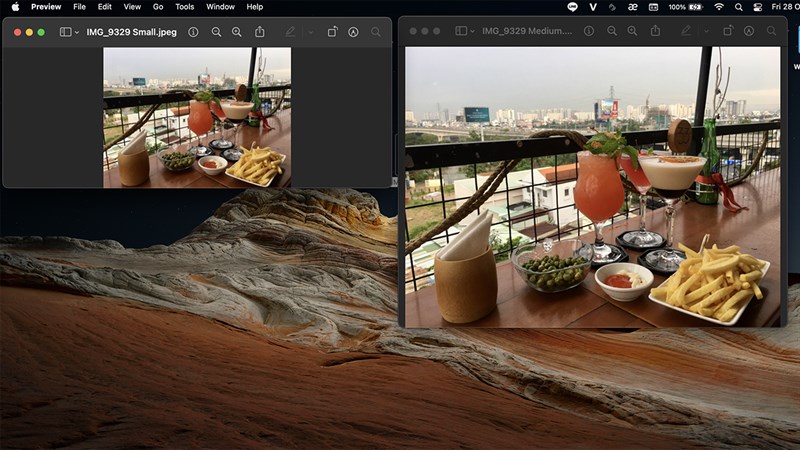
Task: Zoom in on the IMG_9329 Small image
Action: [x=237, y=32]
